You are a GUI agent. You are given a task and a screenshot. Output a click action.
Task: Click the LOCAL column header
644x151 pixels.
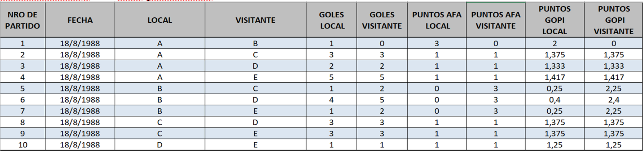click(x=160, y=20)
